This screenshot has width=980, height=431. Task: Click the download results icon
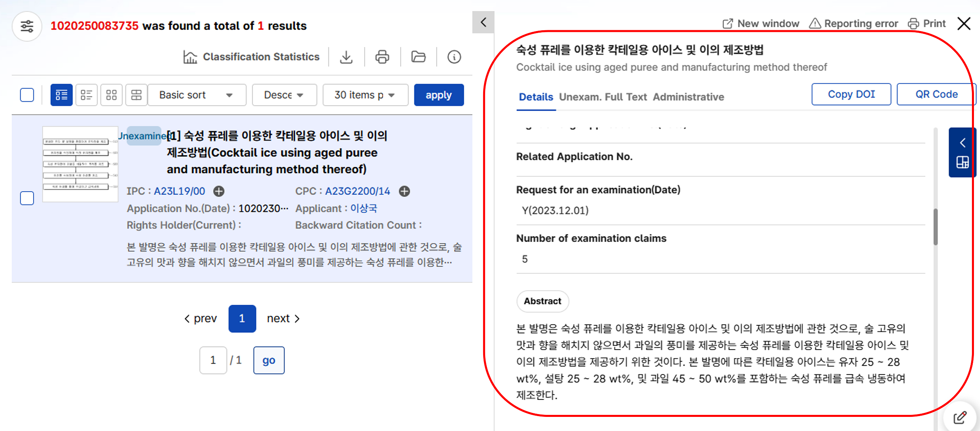pyautogui.click(x=346, y=57)
